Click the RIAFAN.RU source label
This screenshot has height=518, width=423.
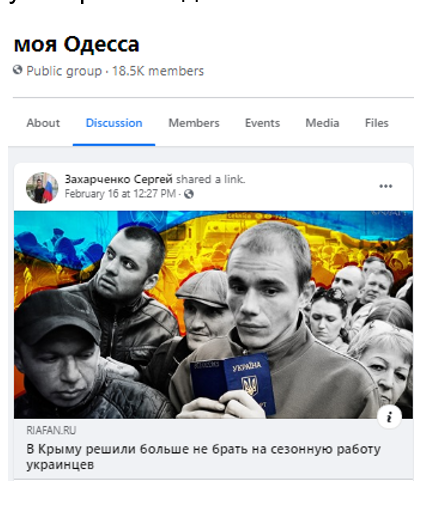pyautogui.click(x=51, y=430)
